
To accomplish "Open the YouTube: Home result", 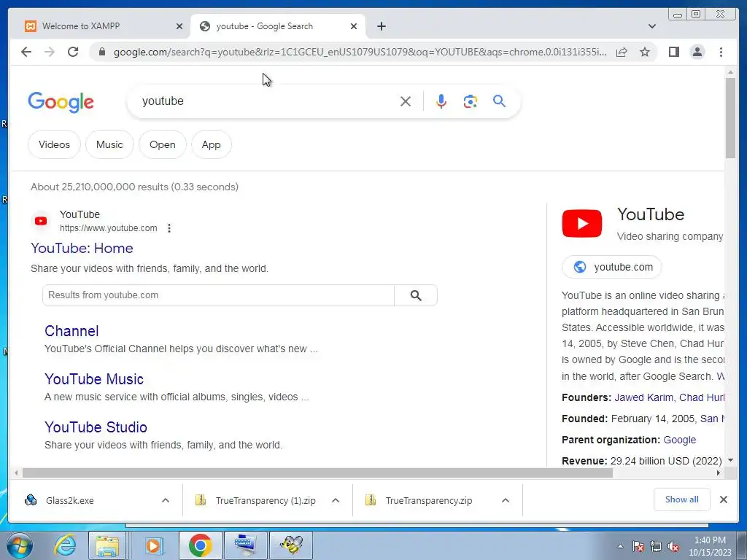I will tap(82, 248).
